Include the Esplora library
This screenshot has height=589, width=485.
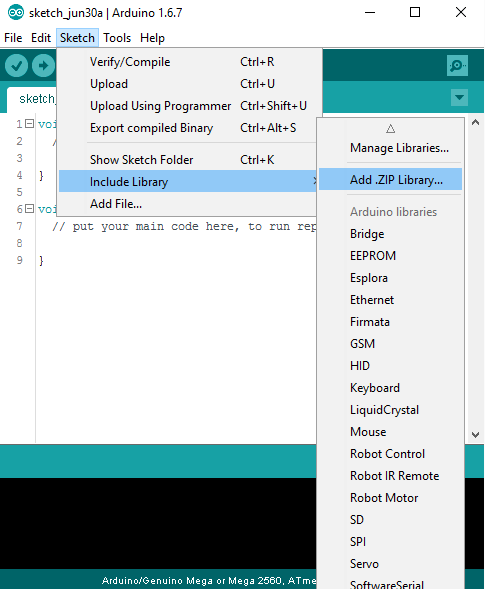[x=390, y=278]
